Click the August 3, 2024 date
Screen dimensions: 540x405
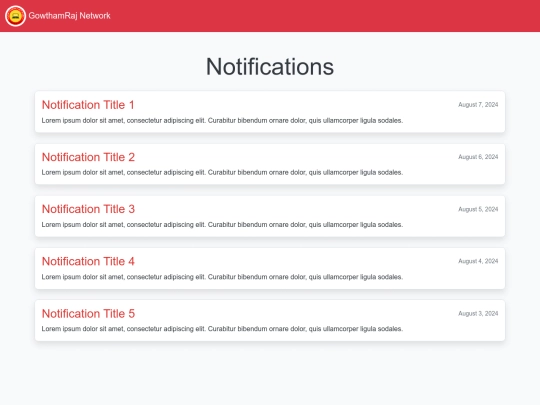pyautogui.click(x=478, y=313)
